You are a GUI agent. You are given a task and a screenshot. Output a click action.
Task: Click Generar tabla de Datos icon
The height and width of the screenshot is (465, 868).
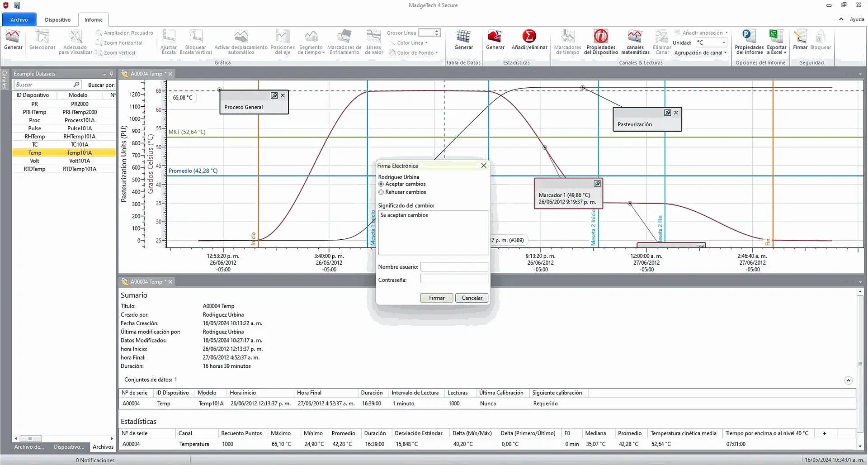[463, 40]
